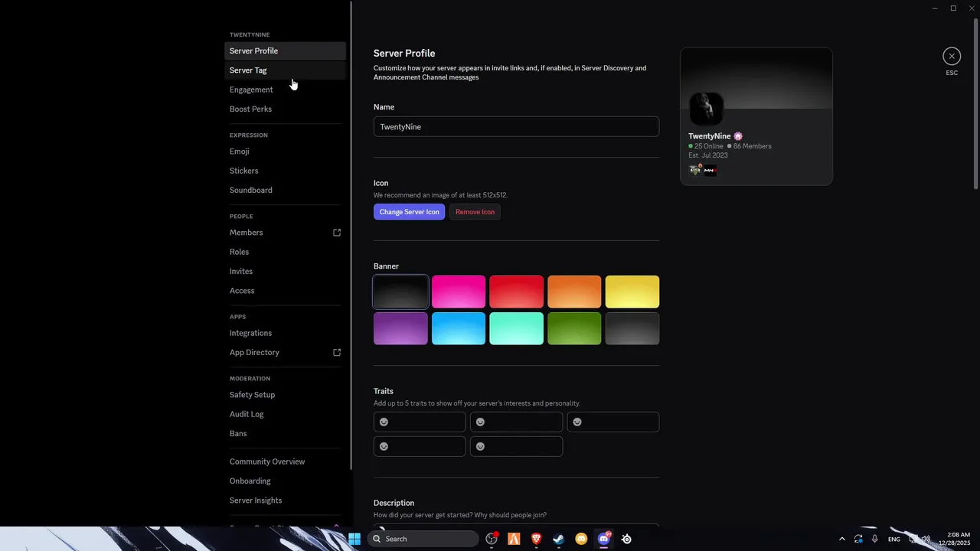Click the server Name input field
The height and width of the screenshot is (551, 980).
(516, 127)
